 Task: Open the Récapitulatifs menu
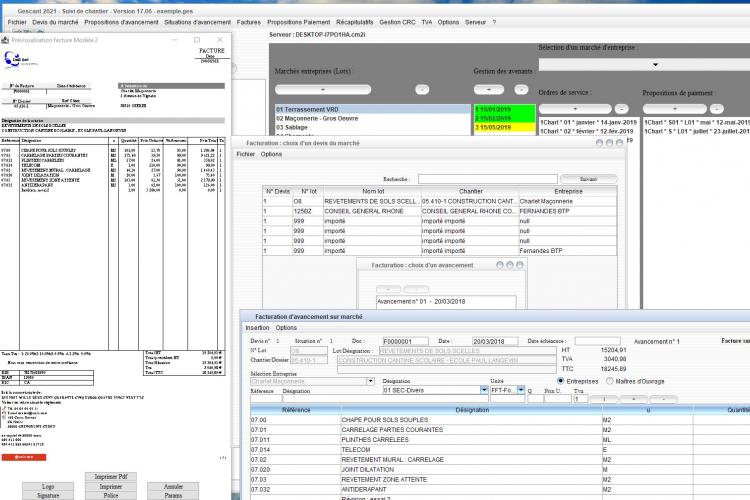coord(354,22)
